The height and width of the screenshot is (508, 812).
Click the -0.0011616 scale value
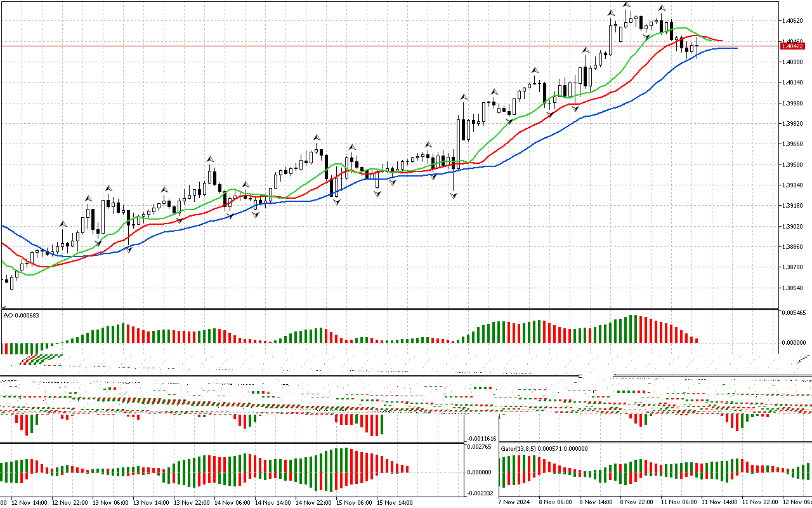click(481, 439)
